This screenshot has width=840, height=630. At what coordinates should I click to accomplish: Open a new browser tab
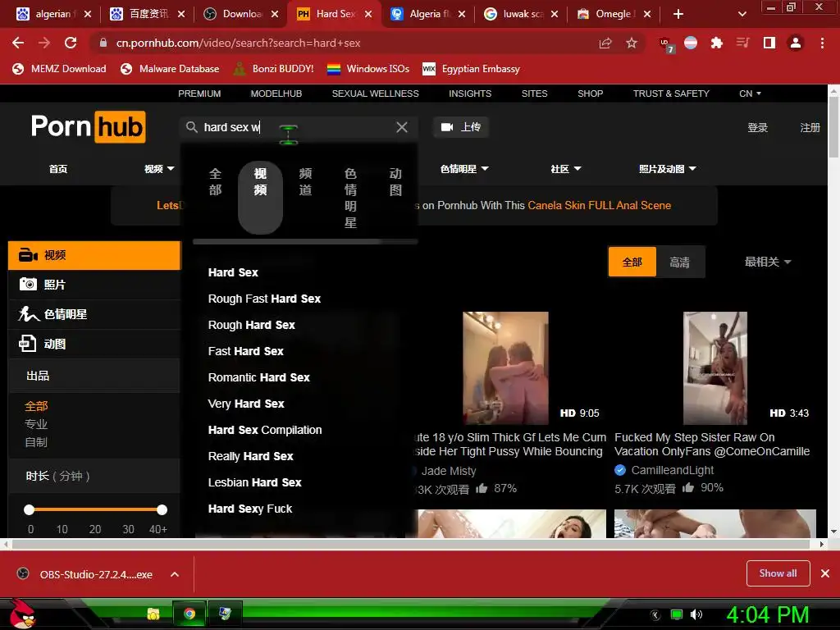pyautogui.click(x=678, y=14)
